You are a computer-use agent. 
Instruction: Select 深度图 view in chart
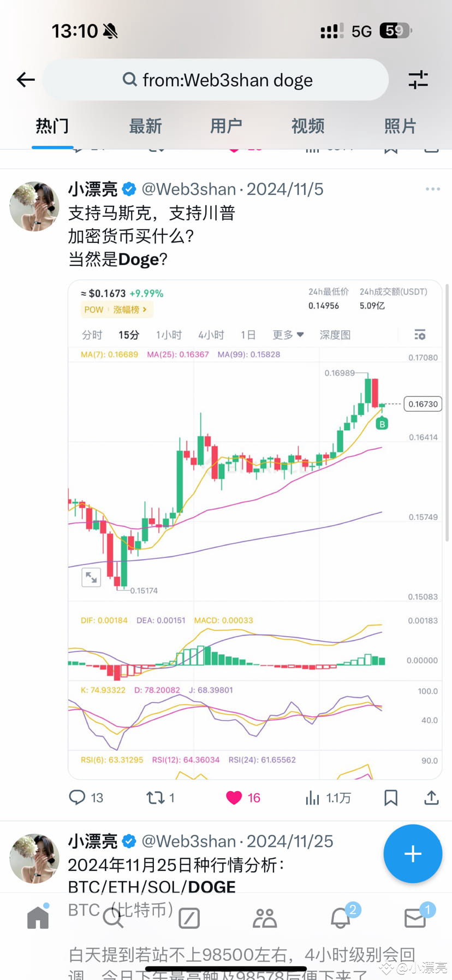335,335
